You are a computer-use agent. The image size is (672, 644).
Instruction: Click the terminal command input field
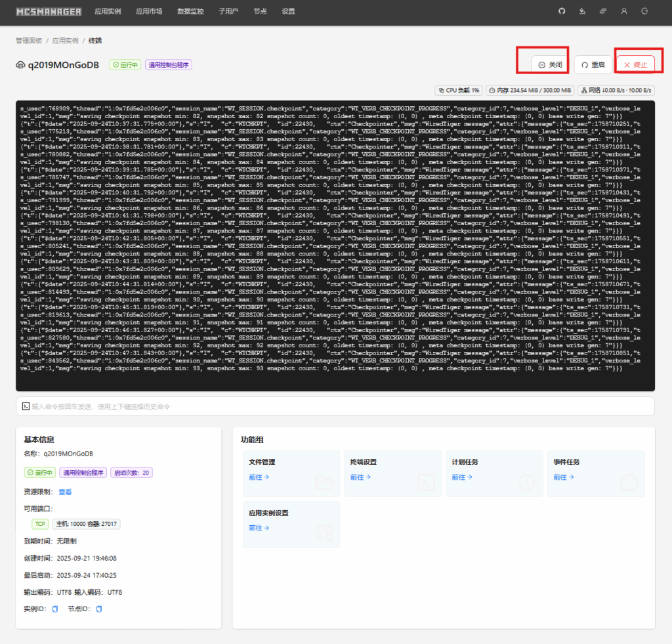335,406
